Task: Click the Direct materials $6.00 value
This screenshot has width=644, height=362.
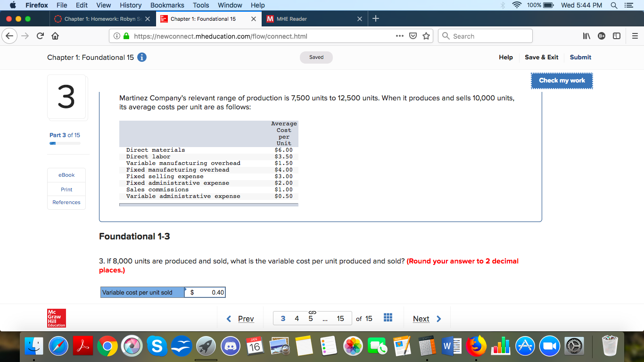Action: pos(284,150)
